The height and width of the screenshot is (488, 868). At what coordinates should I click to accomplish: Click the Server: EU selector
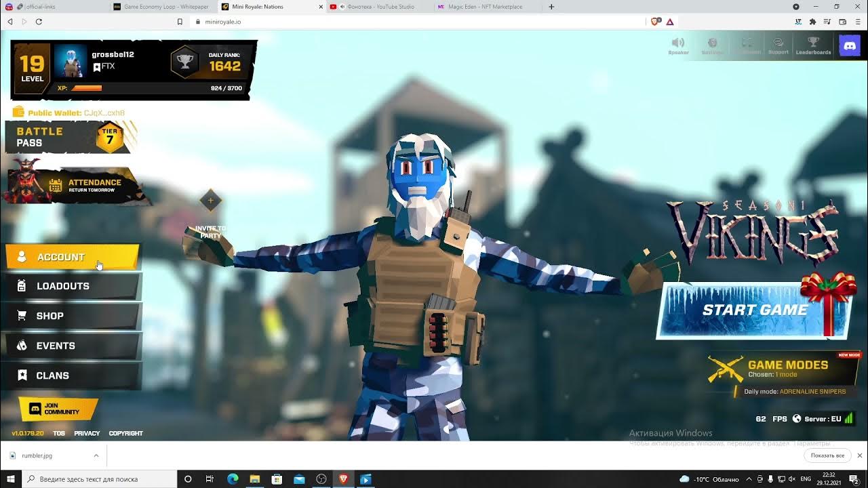point(823,419)
